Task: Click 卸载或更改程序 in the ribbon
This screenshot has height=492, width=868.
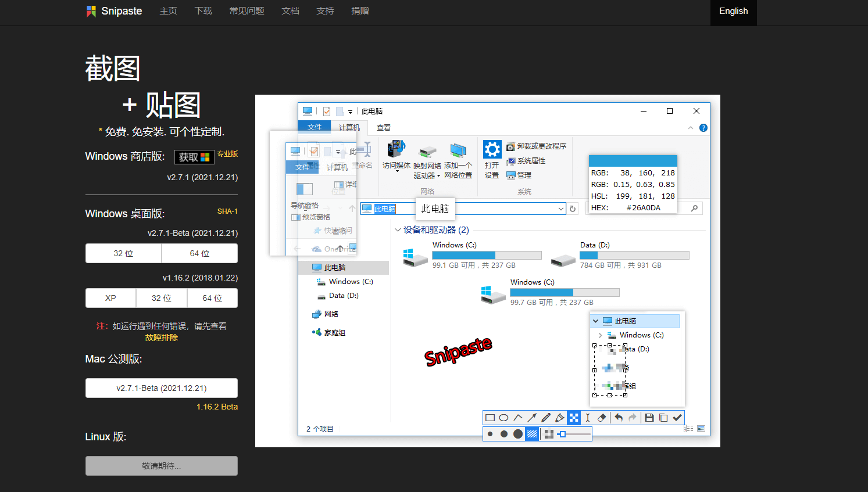Action: (x=536, y=146)
